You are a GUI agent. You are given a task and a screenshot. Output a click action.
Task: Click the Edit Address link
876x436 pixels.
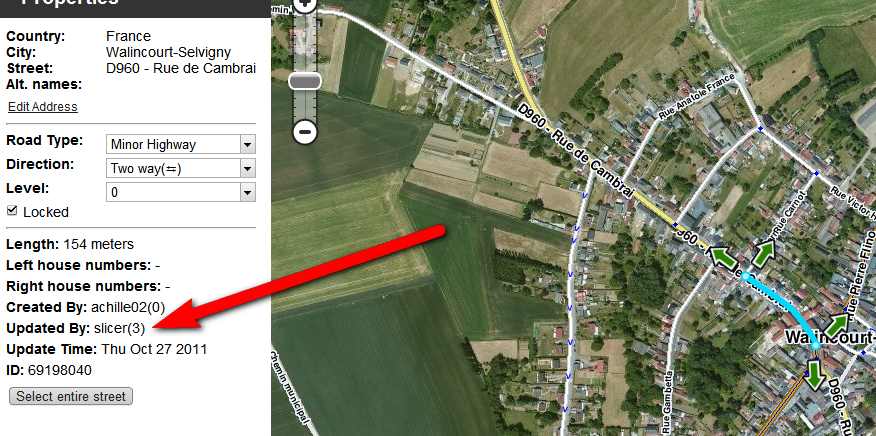point(42,107)
